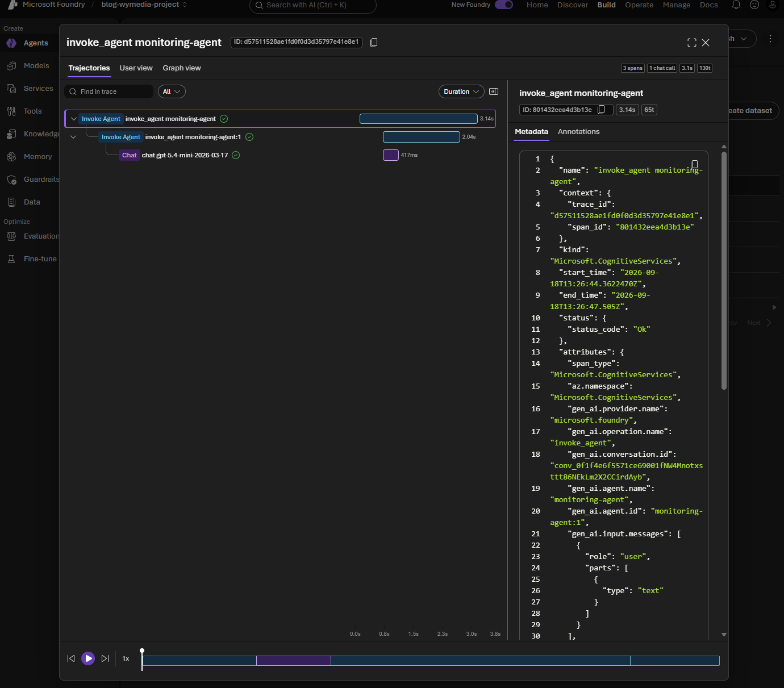784x688 pixels.
Task: Open the Fine-tune sidebar section
Action: pos(30,259)
